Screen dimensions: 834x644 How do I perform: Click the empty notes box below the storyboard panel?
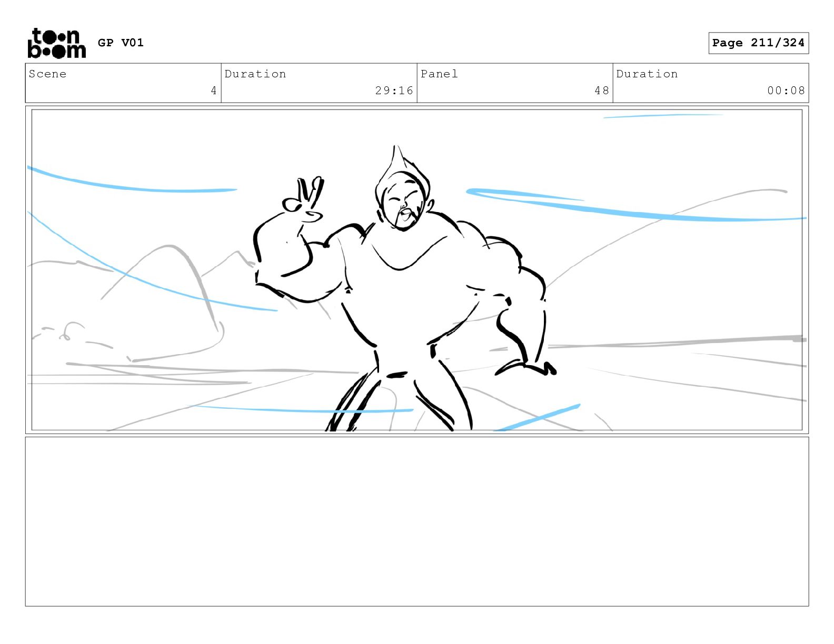pos(417,521)
